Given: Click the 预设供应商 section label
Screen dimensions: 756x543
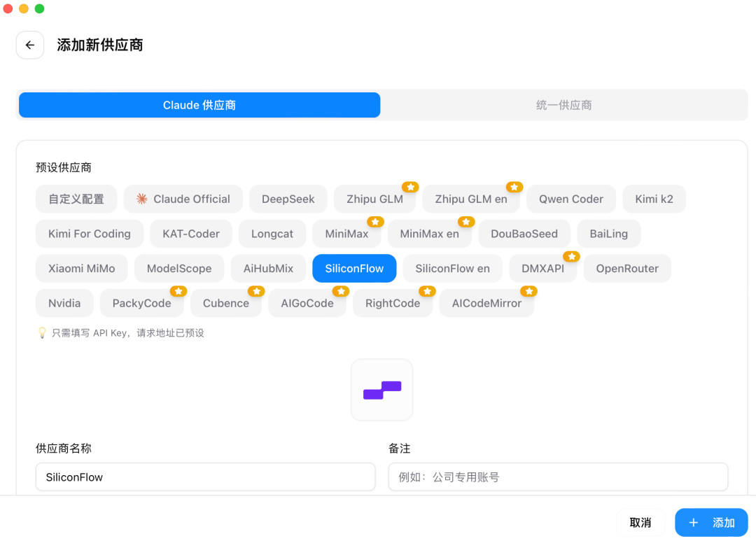Looking at the screenshot, I should point(64,168).
